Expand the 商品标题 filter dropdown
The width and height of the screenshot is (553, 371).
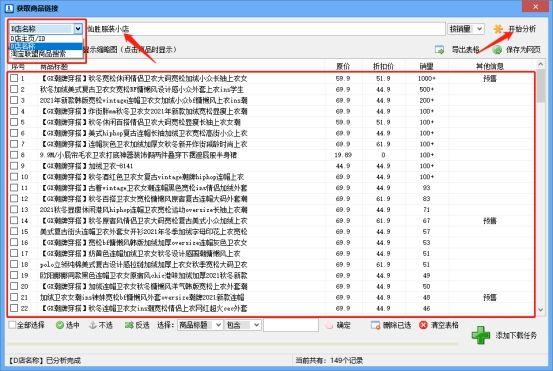pyautogui.click(x=200, y=325)
